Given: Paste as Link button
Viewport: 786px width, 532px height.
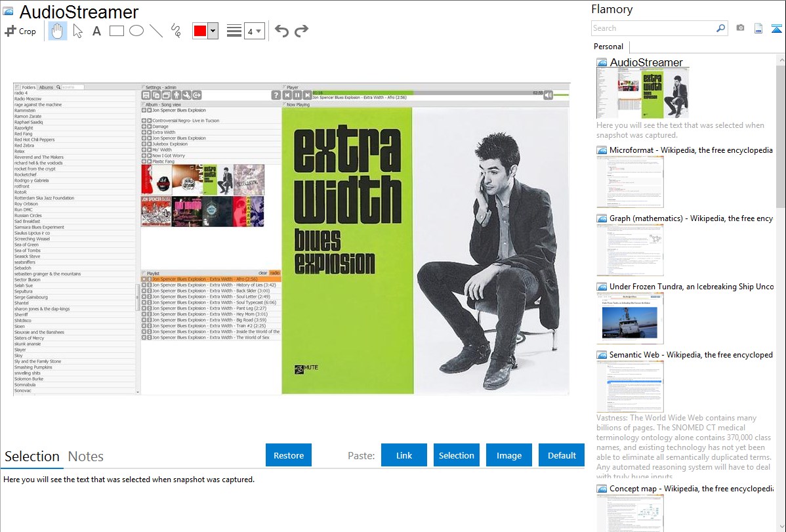Looking at the screenshot, I should (x=404, y=455).
